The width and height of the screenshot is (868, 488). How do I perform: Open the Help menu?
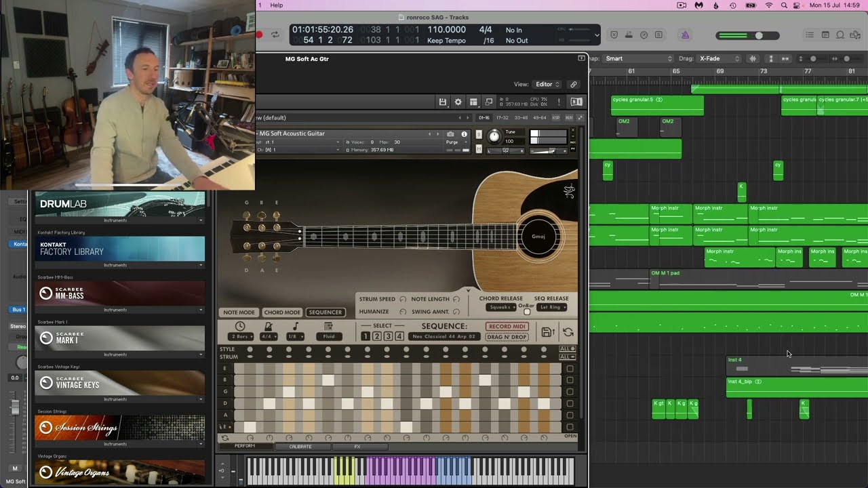point(277,5)
